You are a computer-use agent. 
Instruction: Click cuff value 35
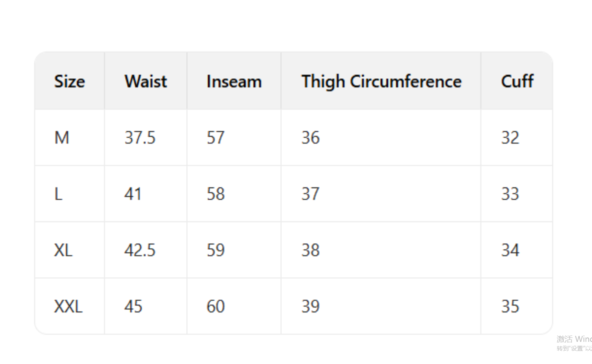pyautogui.click(x=510, y=306)
